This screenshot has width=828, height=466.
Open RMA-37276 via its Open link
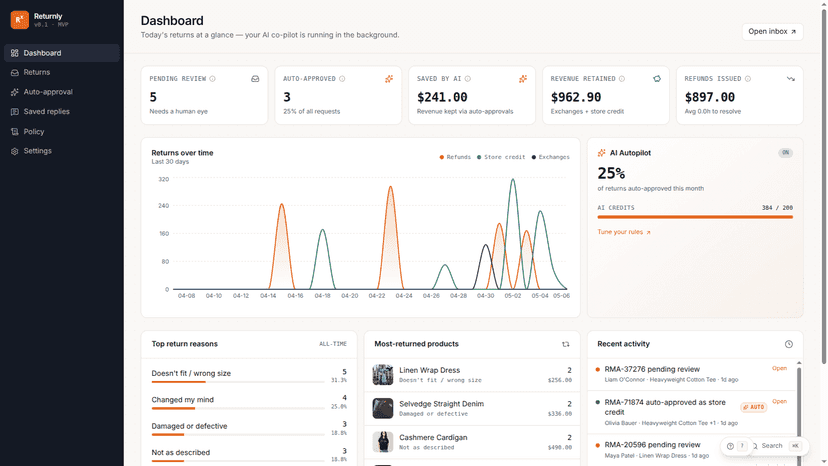pos(779,368)
